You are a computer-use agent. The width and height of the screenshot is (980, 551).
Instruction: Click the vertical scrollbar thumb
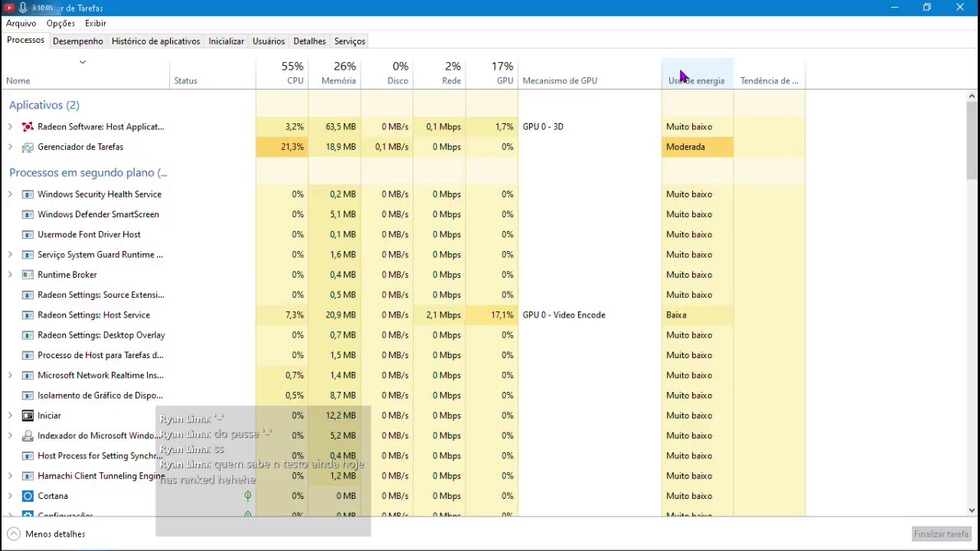pyautogui.click(x=972, y=141)
